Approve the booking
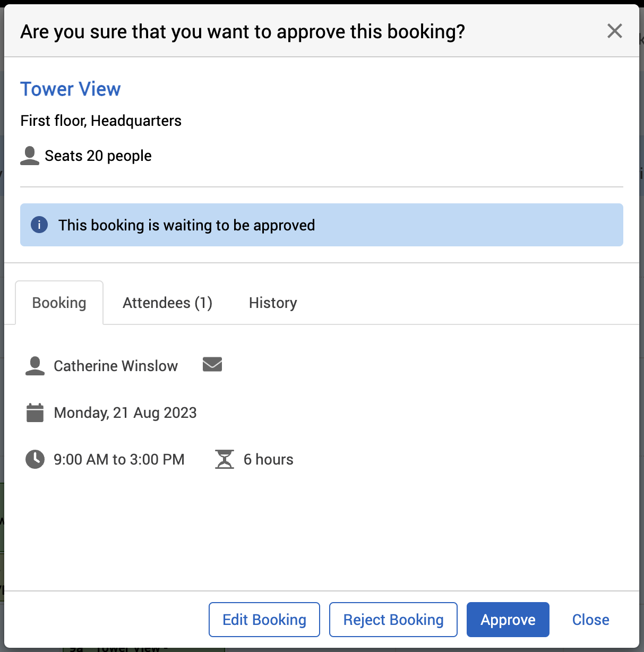 point(508,620)
